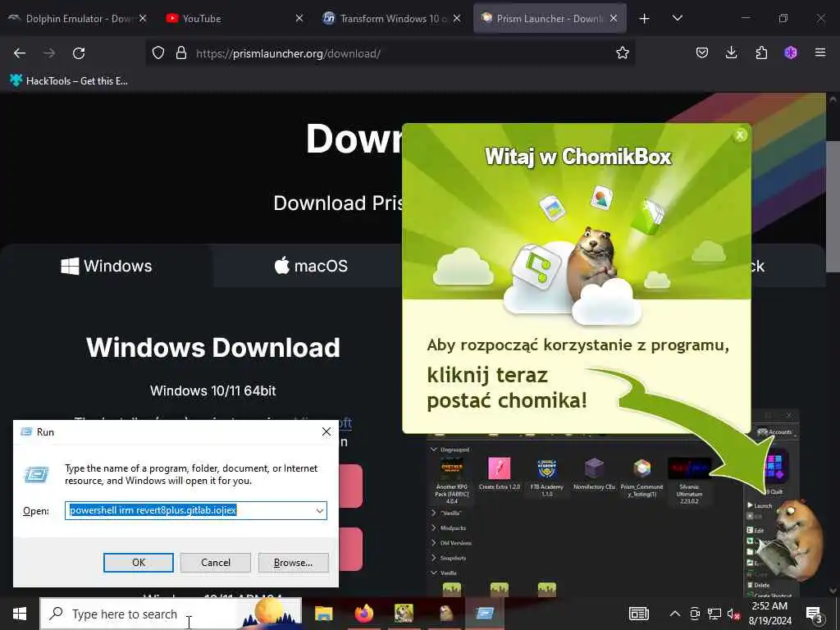Open the tracking protection shield icon

[x=158, y=53]
